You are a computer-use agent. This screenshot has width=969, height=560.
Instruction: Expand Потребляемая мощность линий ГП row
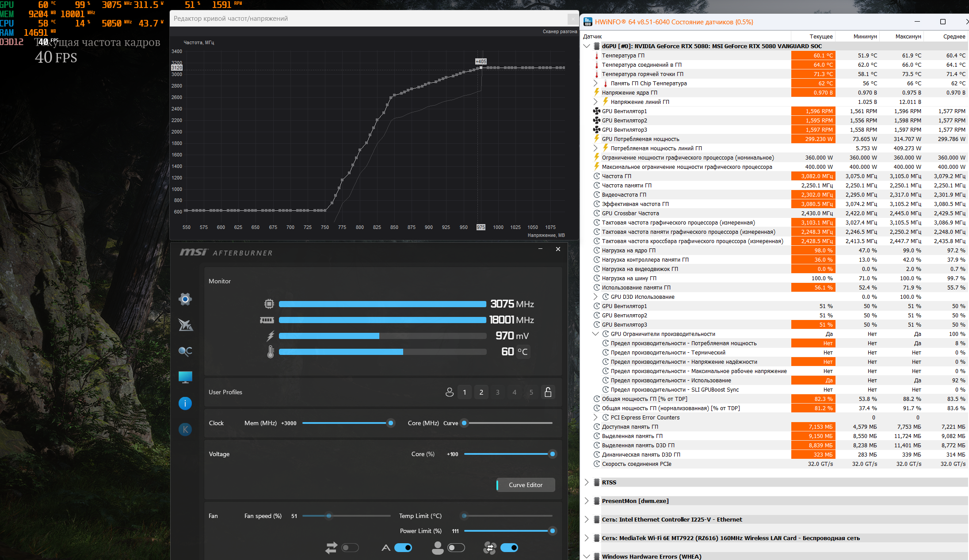[x=595, y=148]
